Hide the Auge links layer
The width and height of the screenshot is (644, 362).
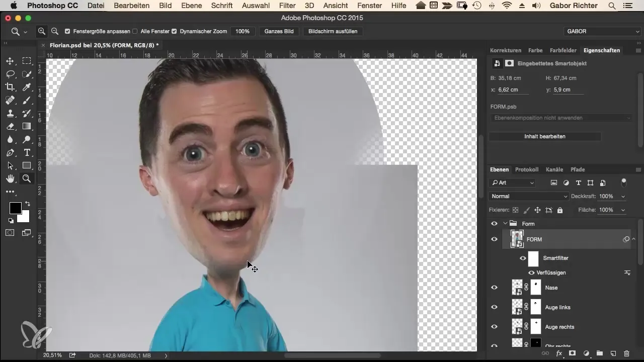[x=494, y=307]
